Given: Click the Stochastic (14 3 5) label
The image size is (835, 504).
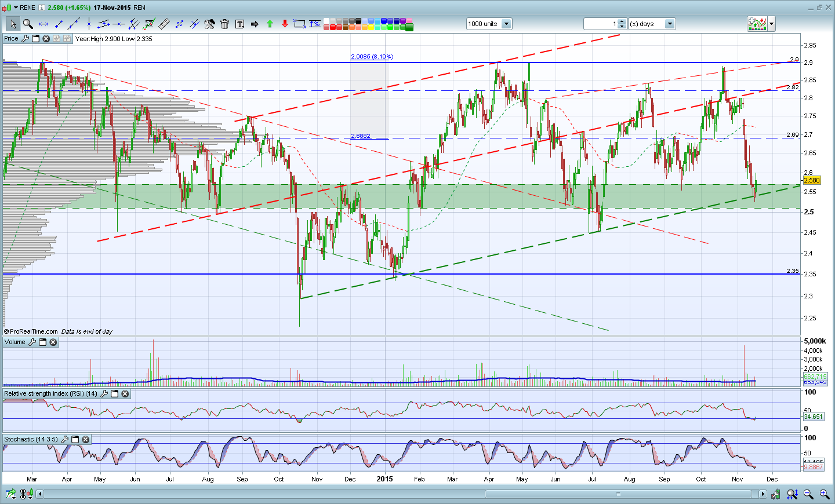Looking at the screenshot, I should 31,440.
